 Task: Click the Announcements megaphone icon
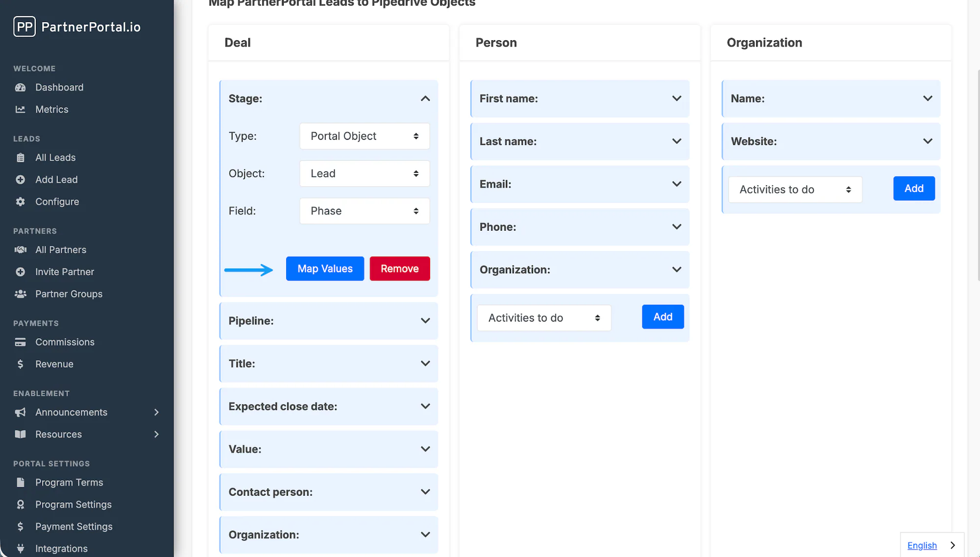(20, 412)
